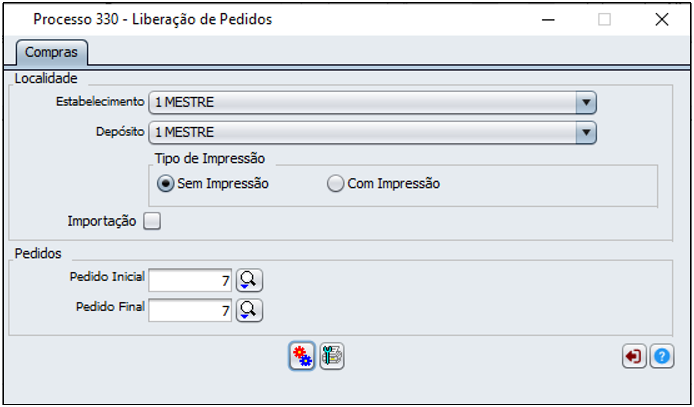Open printer setup wrench icon
The image size is (694, 407).
tap(332, 356)
